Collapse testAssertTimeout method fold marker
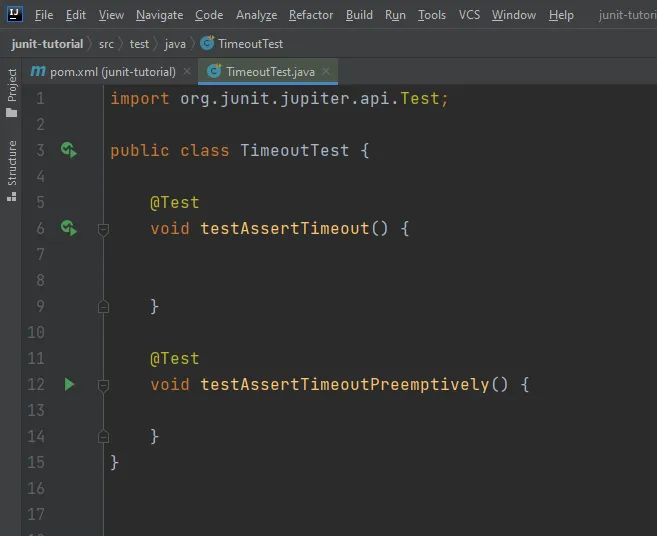This screenshot has width=657, height=536. pyautogui.click(x=103, y=229)
